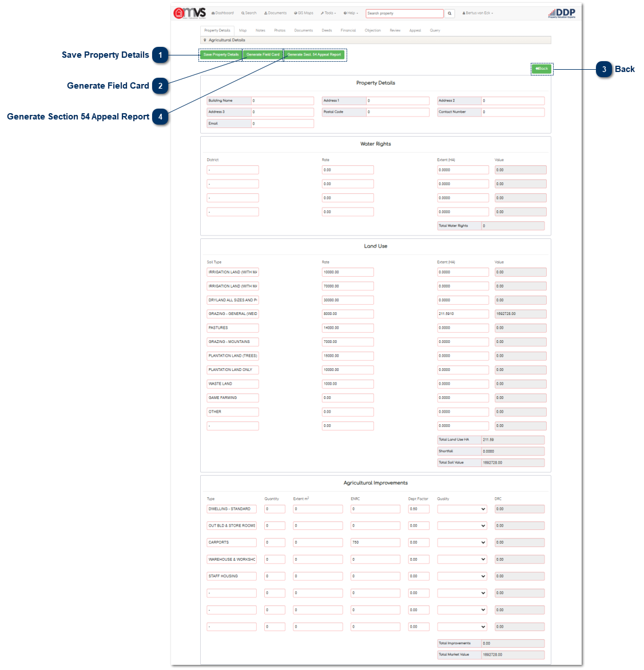Open the Bertus van Eck user menu
644x670 pixels.
point(478,13)
